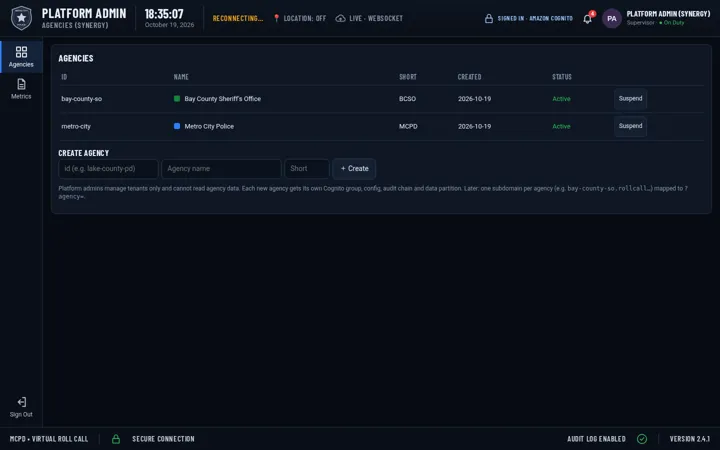This screenshot has width=720, height=450.
Task: Click the cloud Live Websocket icon
Action: (x=340, y=18)
